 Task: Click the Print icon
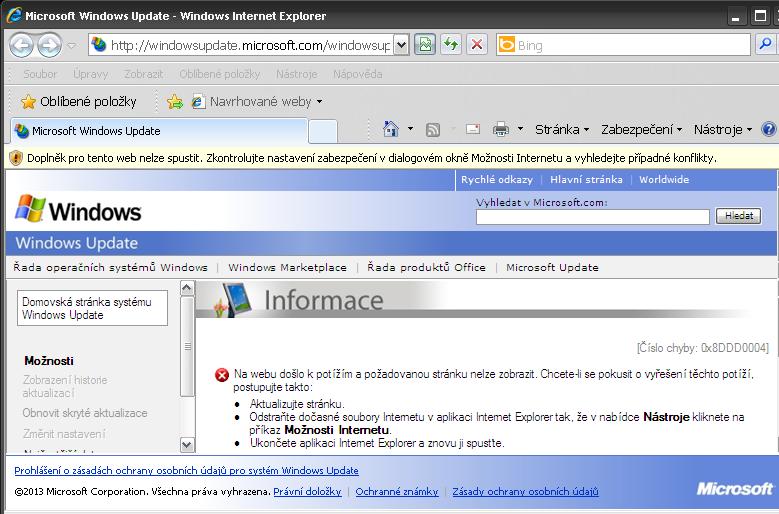click(x=501, y=130)
